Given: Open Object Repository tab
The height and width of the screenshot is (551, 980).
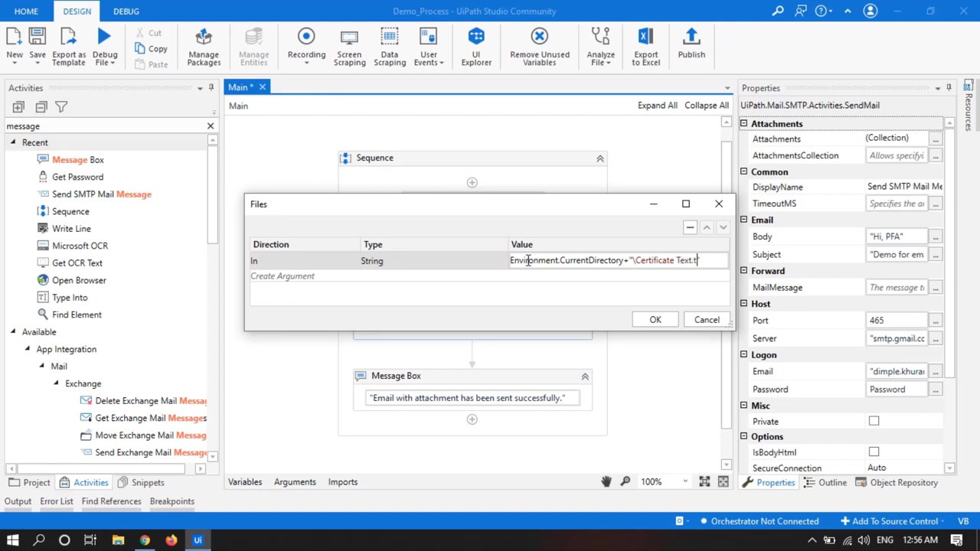Looking at the screenshot, I should (x=896, y=483).
